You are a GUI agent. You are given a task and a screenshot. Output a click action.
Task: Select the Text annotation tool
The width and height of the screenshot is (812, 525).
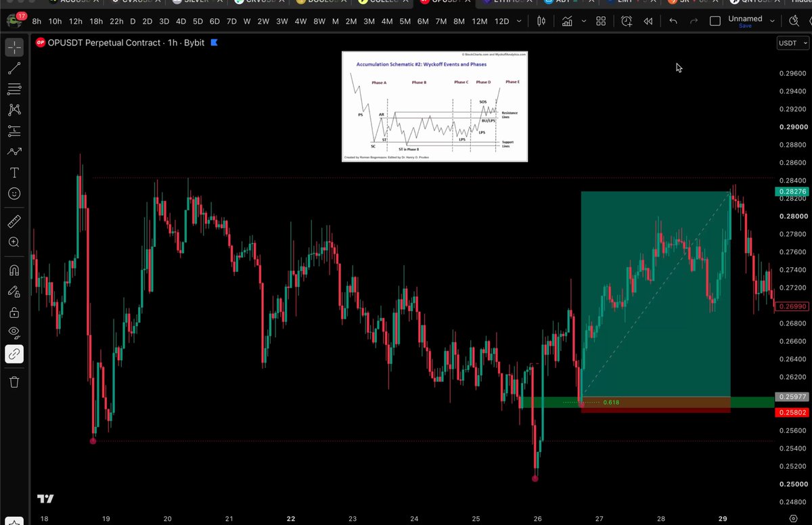14,173
